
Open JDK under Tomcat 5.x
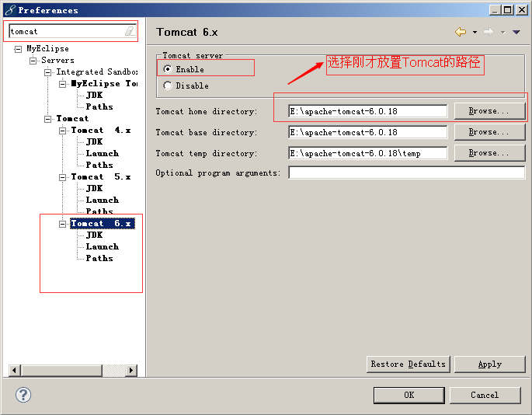click(94, 189)
